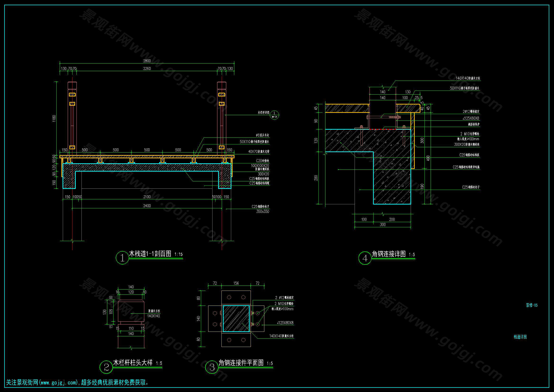This screenshot has width=554, height=392.
Task: Click the left railing post cap in the section
Action: 72,85
